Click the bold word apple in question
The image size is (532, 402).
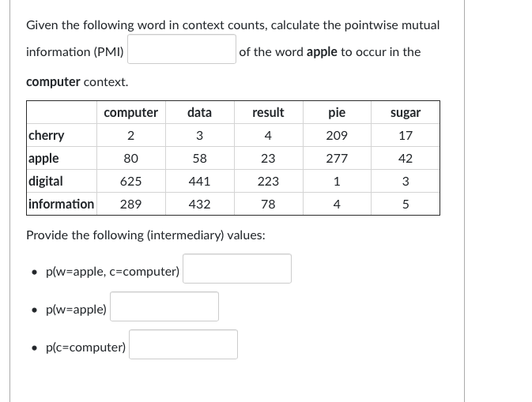(x=322, y=52)
